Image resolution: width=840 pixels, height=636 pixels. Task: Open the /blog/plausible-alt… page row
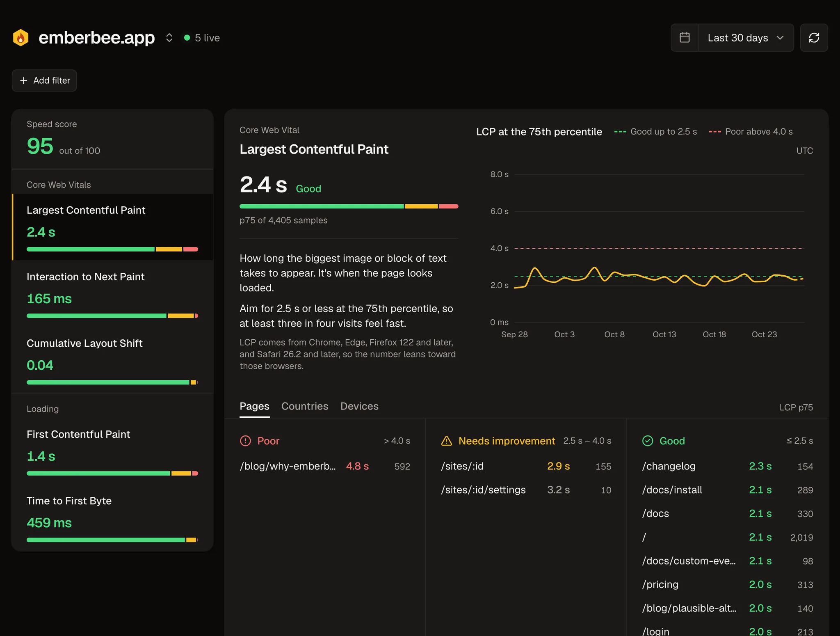click(728, 608)
